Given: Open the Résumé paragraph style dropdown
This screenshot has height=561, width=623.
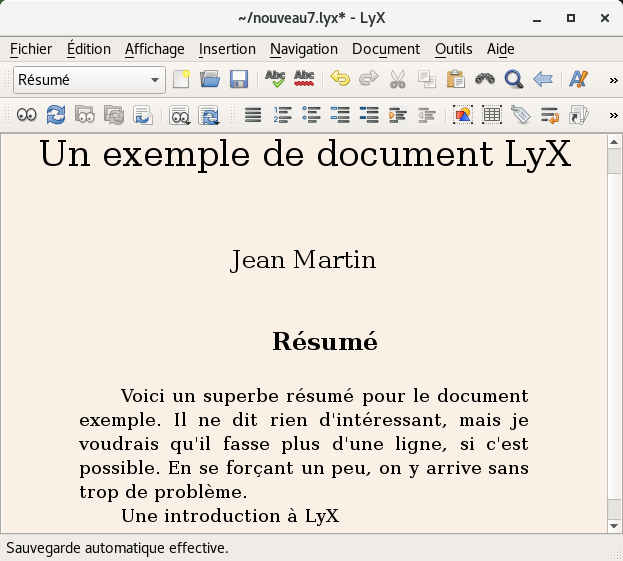Looking at the screenshot, I should pyautogui.click(x=89, y=80).
